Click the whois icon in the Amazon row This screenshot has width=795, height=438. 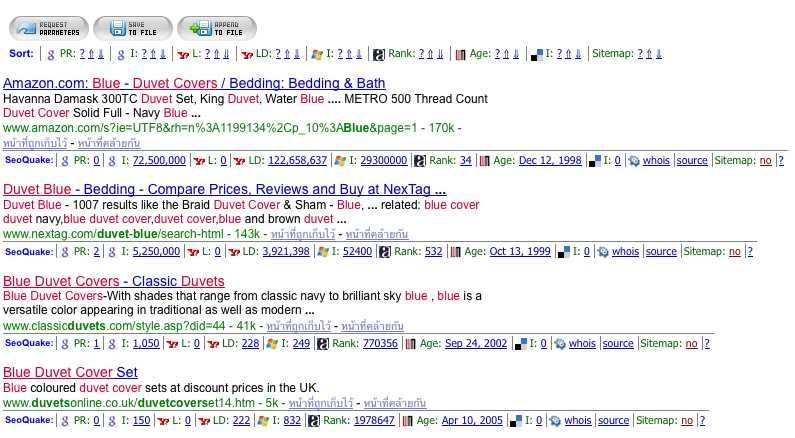(x=634, y=161)
